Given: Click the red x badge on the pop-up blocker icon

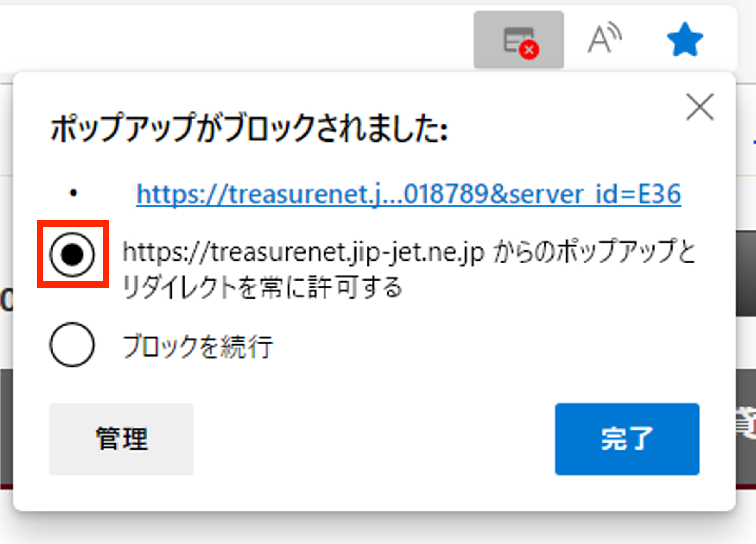Looking at the screenshot, I should [529, 50].
